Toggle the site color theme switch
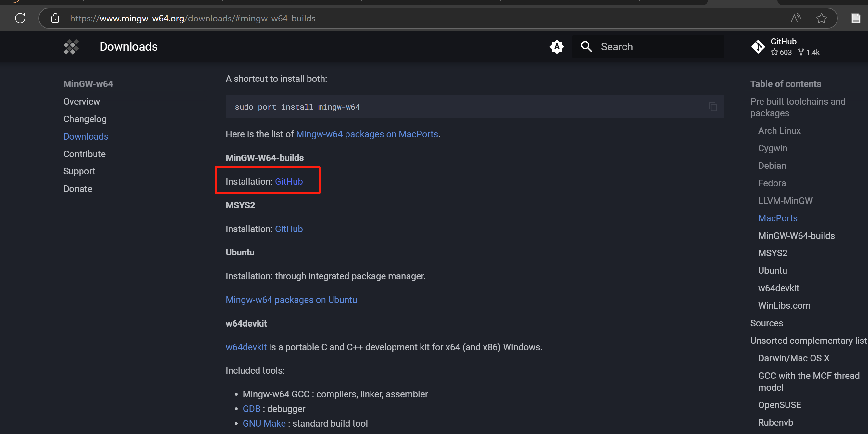 pos(557,47)
